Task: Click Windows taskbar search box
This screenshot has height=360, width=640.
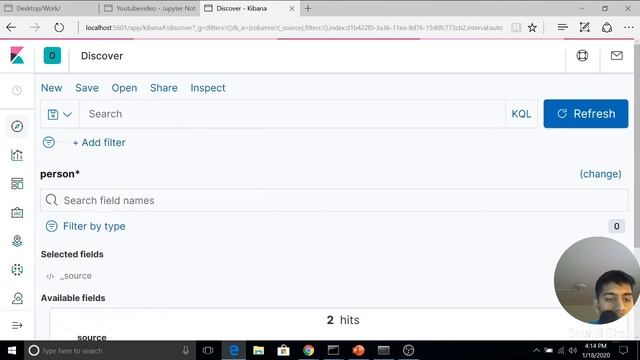Action: [109, 350]
